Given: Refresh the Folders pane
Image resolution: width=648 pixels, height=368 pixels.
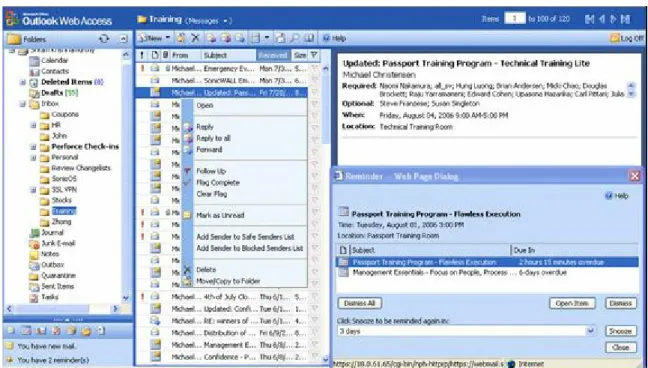Looking at the screenshot, I should (x=104, y=39).
